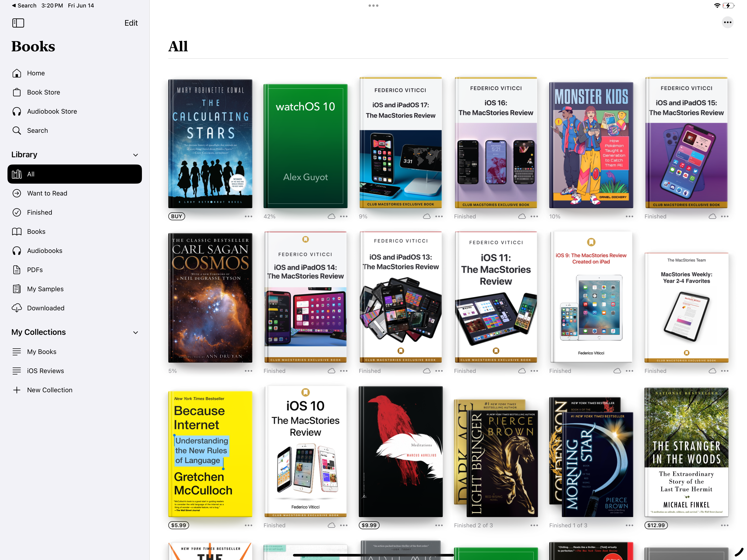Open more options for iOS and iPadOS 13
This screenshot has height=560, width=747.
tap(439, 371)
